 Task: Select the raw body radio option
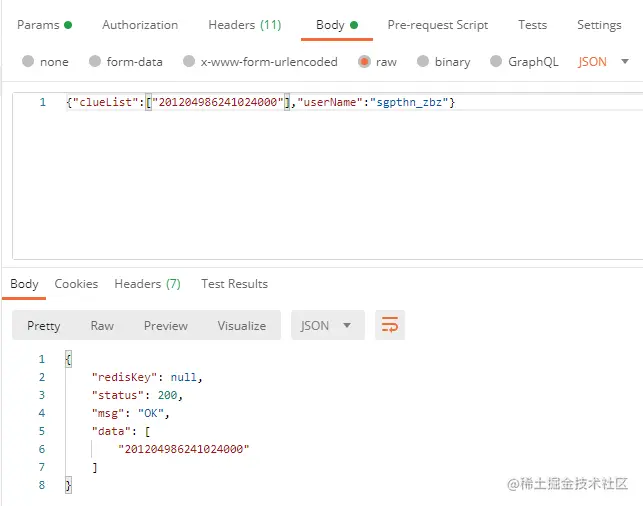364,62
